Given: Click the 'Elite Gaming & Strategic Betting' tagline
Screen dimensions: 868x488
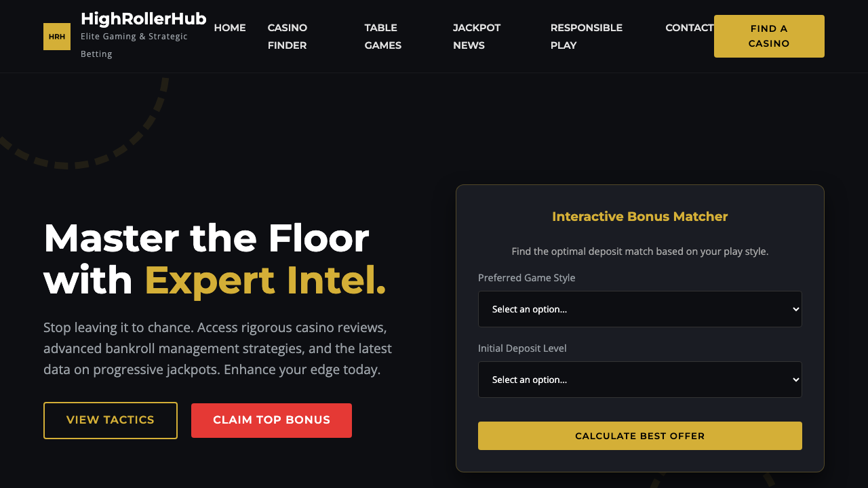Looking at the screenshot, I should [x=134, y=45].
